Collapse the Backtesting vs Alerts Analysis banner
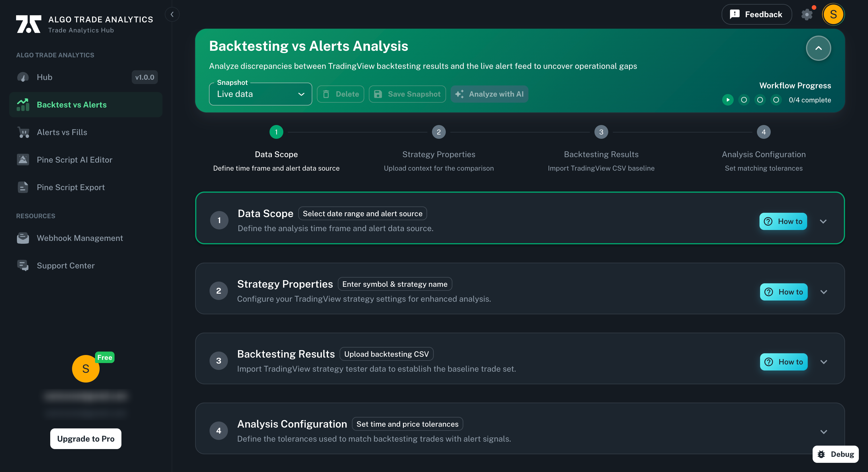 818,48
